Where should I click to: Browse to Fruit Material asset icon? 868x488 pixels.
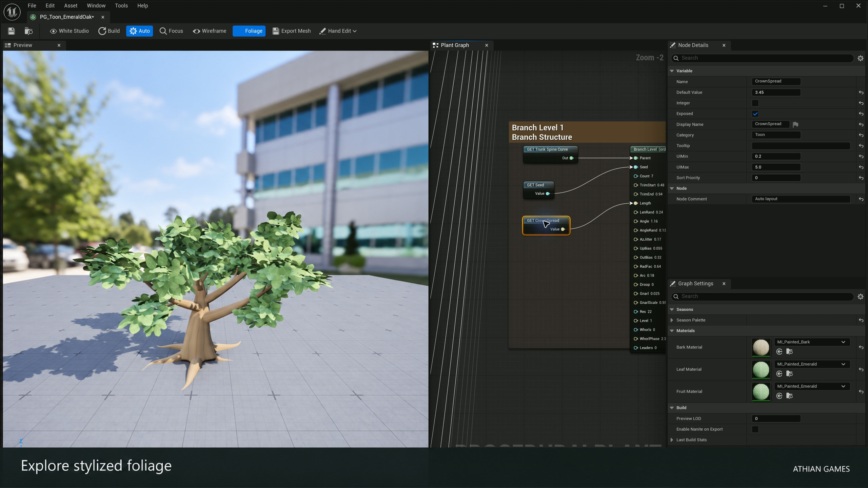tap(789, 396)
